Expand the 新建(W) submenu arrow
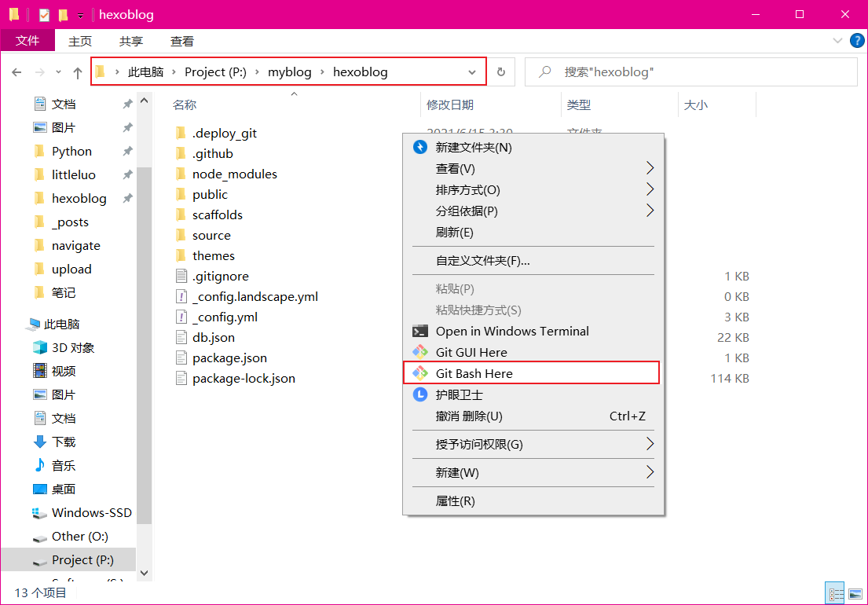Image resolution: width=868 pixels, height=605 pixels. point(650,472)
